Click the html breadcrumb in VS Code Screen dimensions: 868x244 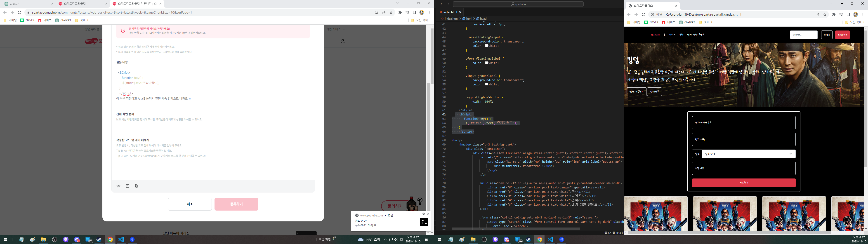click(x=467, y=19)
